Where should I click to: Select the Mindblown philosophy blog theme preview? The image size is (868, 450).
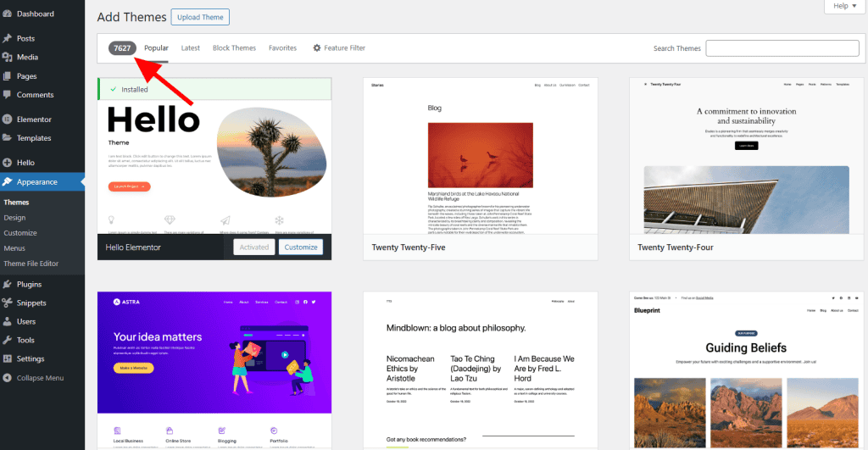(481, 370)
